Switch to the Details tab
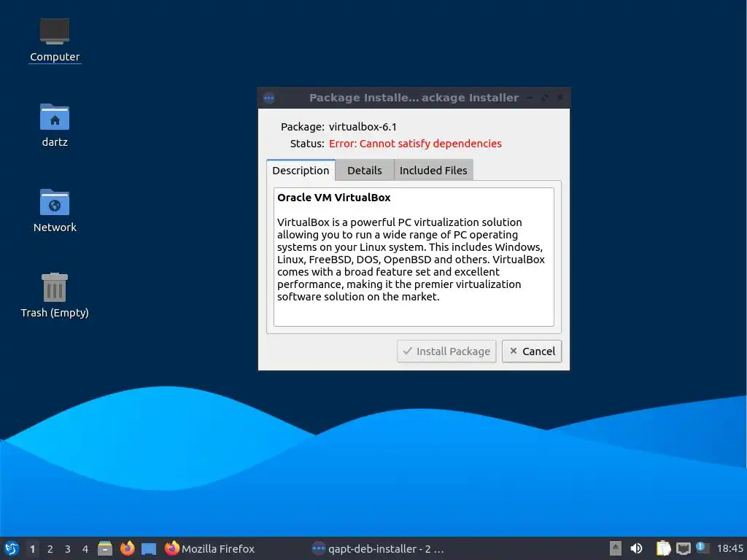 [365, 170]
